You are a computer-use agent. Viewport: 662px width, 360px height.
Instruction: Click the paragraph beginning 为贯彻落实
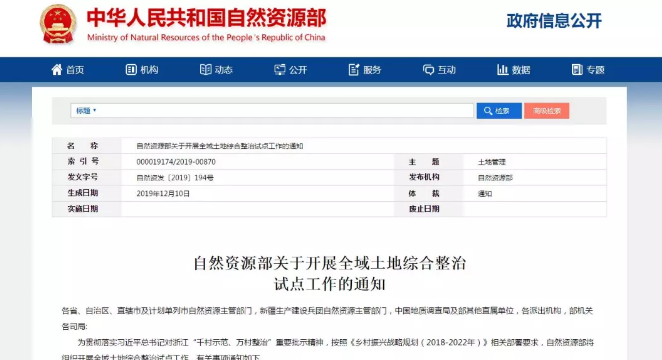[x=327, y=349]
